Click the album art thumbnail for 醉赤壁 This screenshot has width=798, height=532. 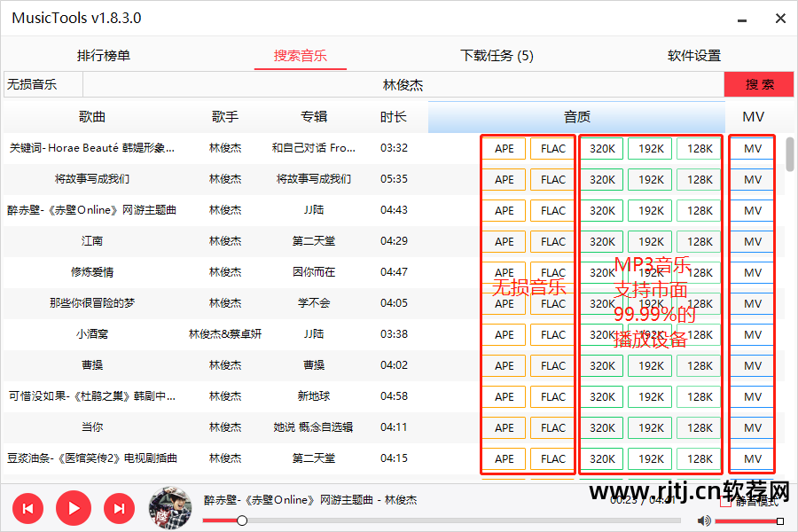[x=169, y=508]
